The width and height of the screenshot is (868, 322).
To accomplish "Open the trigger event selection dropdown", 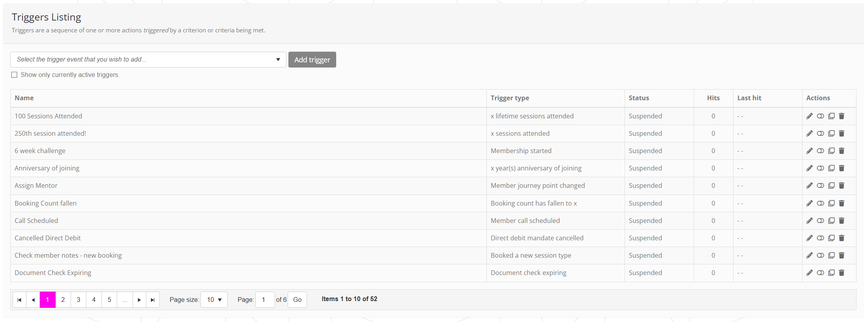I will pos(148,60).
